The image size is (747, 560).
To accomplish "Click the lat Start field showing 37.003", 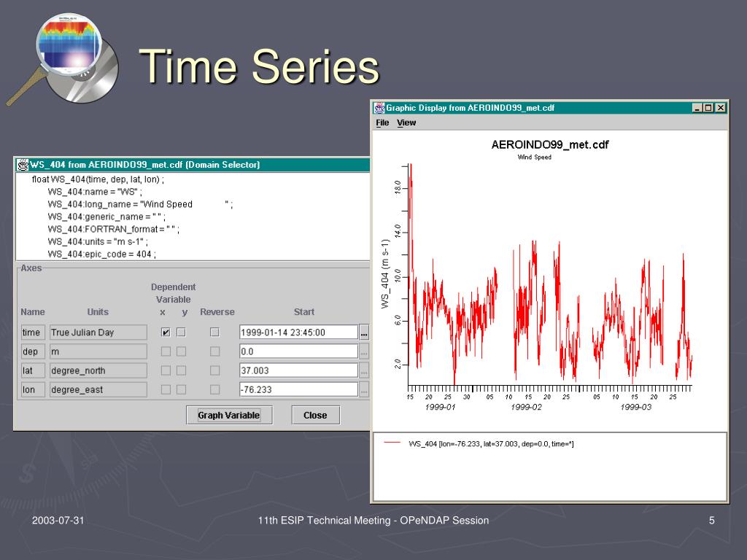I will (x=298, y=370).
